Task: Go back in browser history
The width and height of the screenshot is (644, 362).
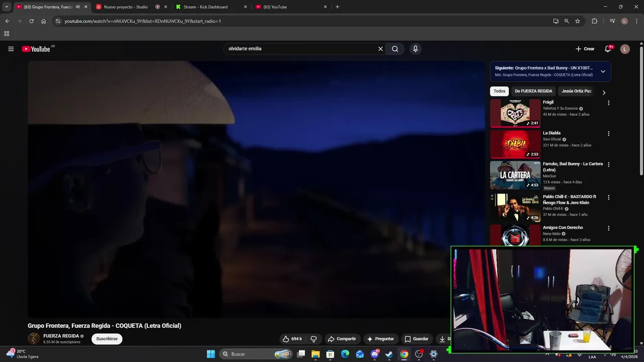Action: [x=7, y=21]
